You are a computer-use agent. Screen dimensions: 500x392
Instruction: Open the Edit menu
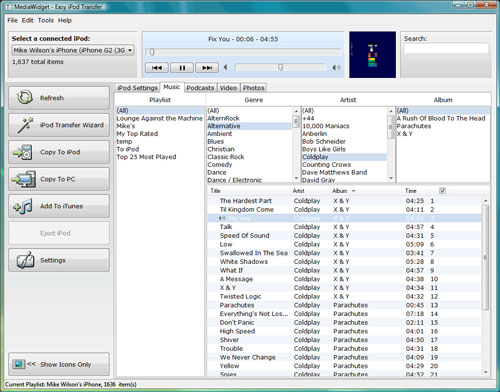pos(28,20)
